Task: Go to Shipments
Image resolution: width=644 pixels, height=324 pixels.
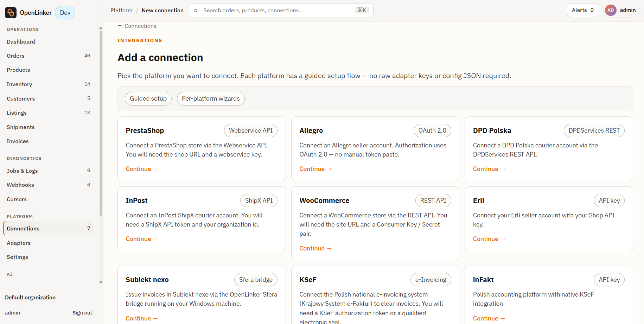Action: point(49,127)
